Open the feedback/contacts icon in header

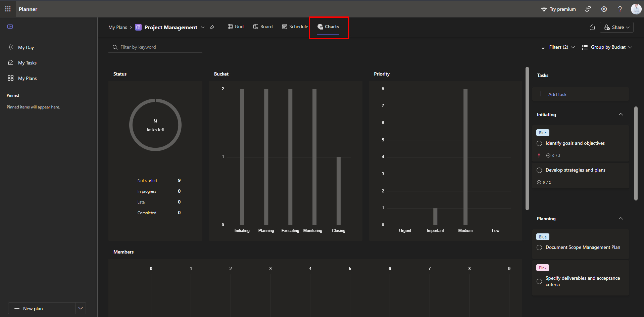tap(588, 9)
